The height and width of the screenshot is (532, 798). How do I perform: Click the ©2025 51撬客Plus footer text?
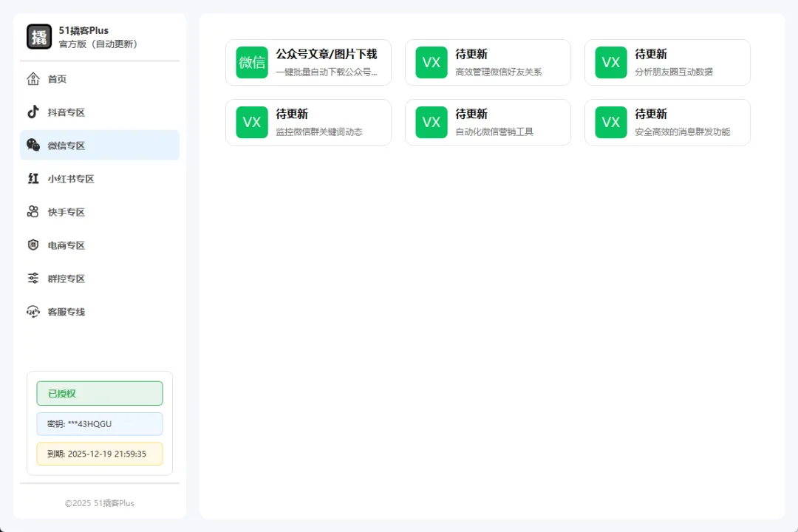100,503
